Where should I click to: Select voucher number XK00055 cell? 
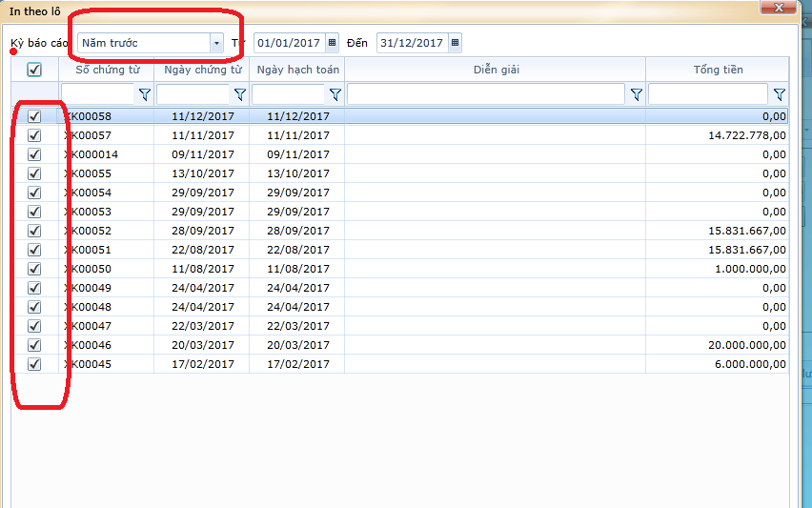coord(107,173)
